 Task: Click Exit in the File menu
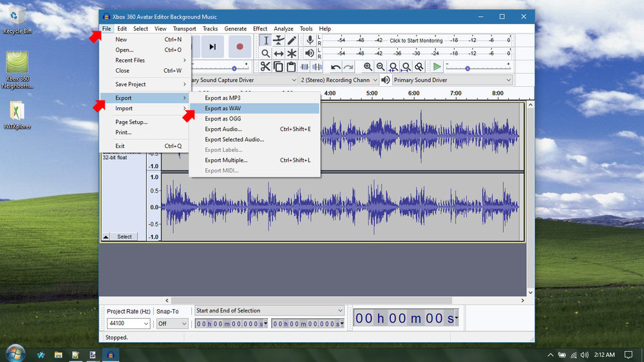(144, 146)
